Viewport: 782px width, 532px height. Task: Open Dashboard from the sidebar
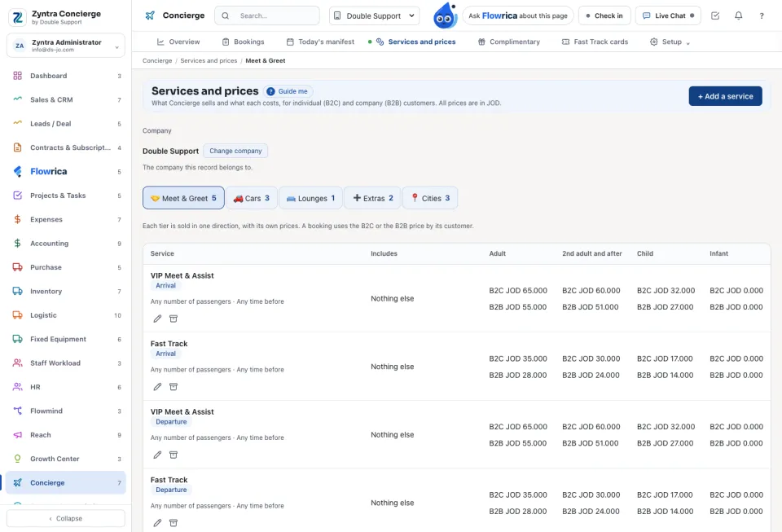click(66, 76)
